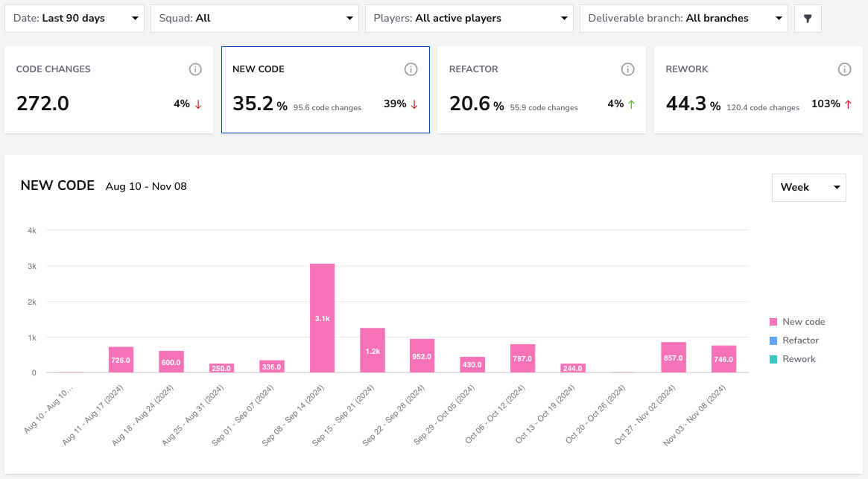Click the pink New code legend swatch

773,322
